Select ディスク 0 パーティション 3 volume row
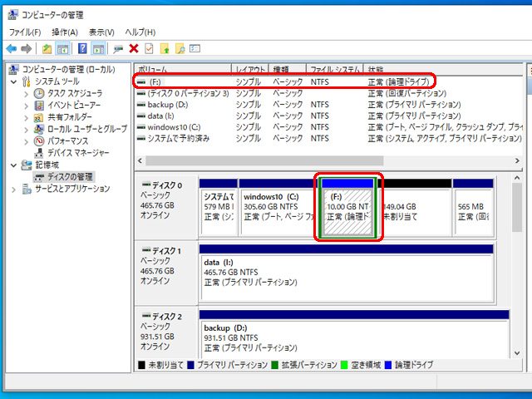Screen dimensions: 532x399 (329, 93)
